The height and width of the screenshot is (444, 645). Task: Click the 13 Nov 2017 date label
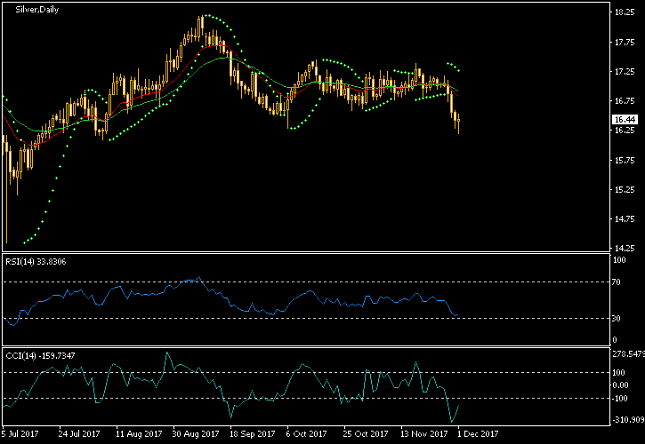click(424, 434)
